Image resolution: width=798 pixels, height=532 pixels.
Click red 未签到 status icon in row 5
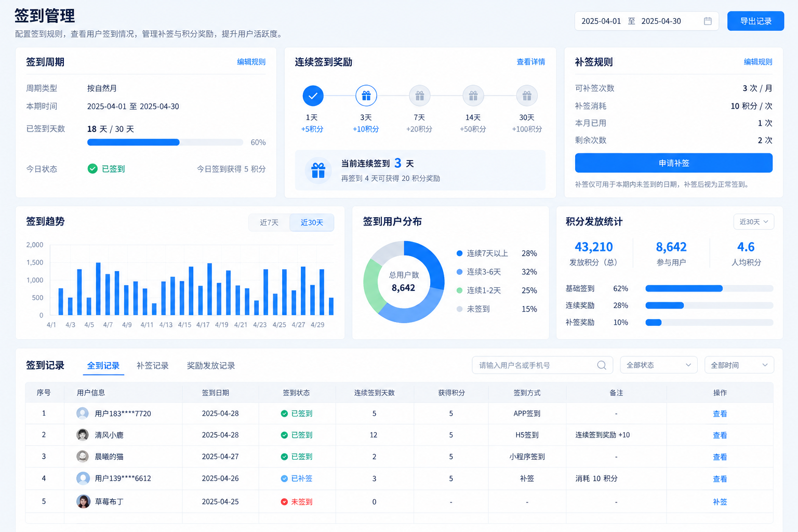[x=284, y=502]
